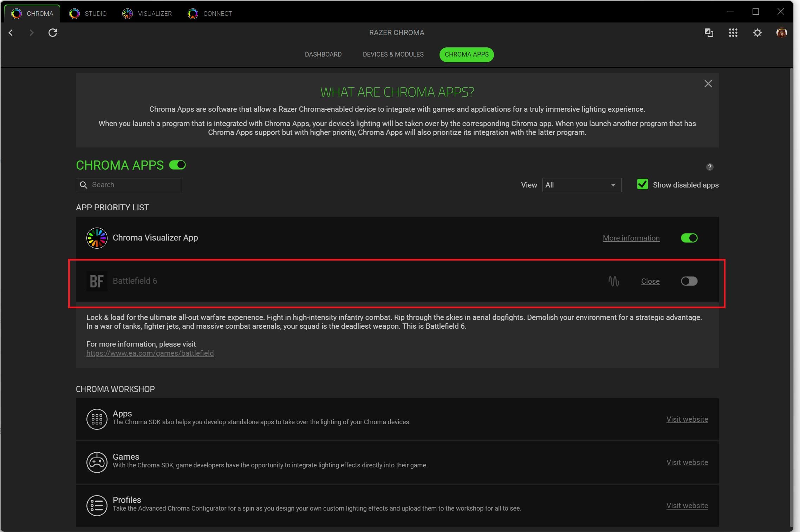Viewport: 800px width, 532px height.
Task: Click into the Search apps field
Action: point(134,185)
